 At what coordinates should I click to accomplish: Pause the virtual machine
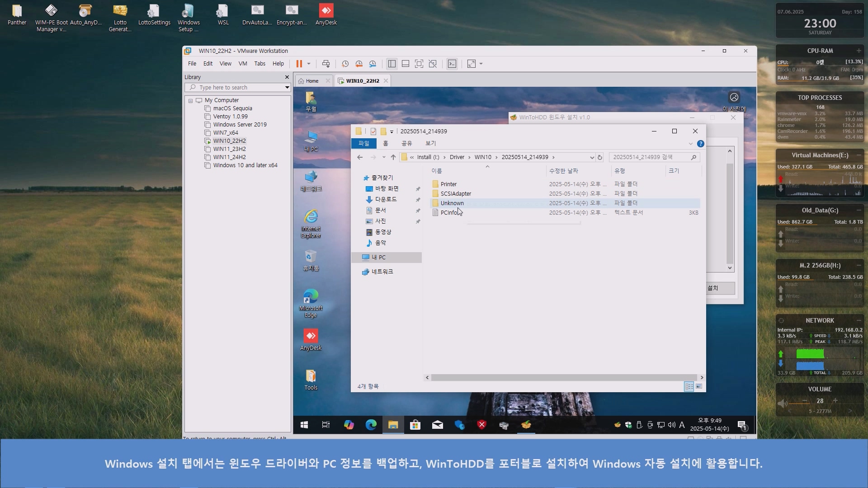pos(299,64)
